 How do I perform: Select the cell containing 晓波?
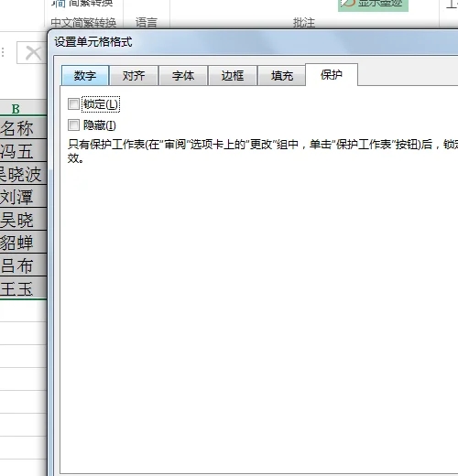coord(23,174)
